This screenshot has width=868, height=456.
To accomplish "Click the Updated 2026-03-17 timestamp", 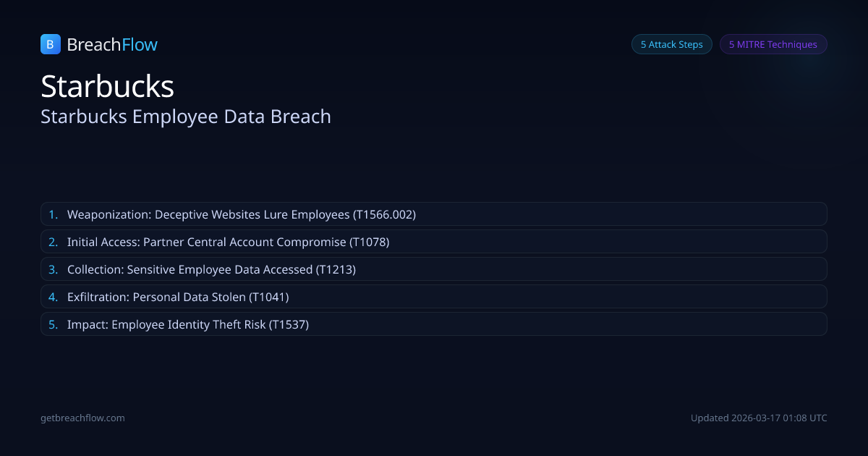I will pos(759,418).
